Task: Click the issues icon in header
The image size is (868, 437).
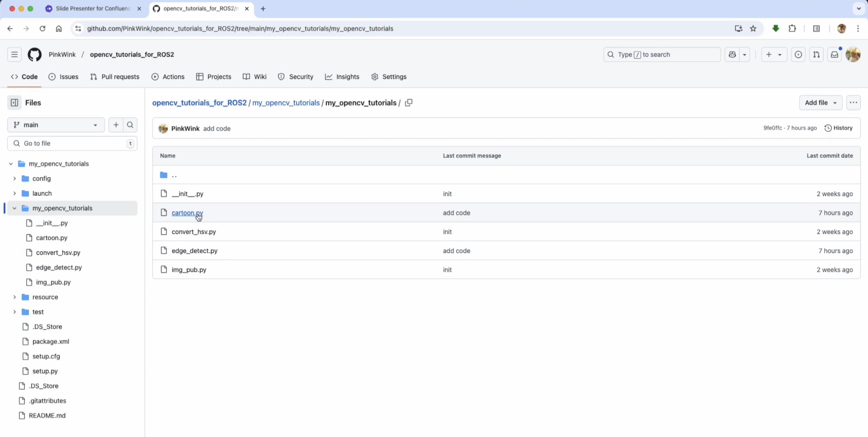Action: [798, 55]
